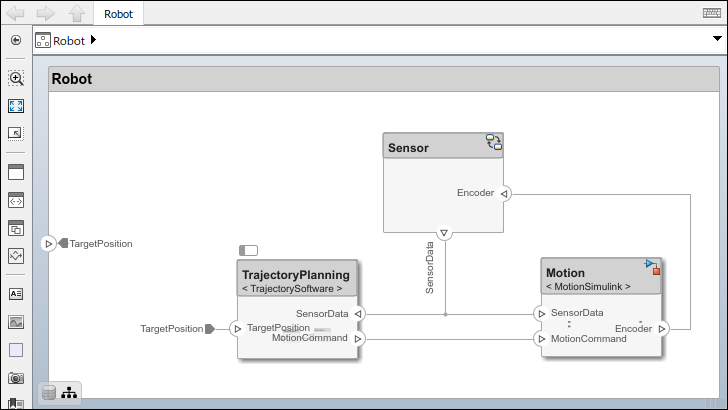Select the Fit to View tool
The image size is (728, 410).
click(x=16, y=105)
